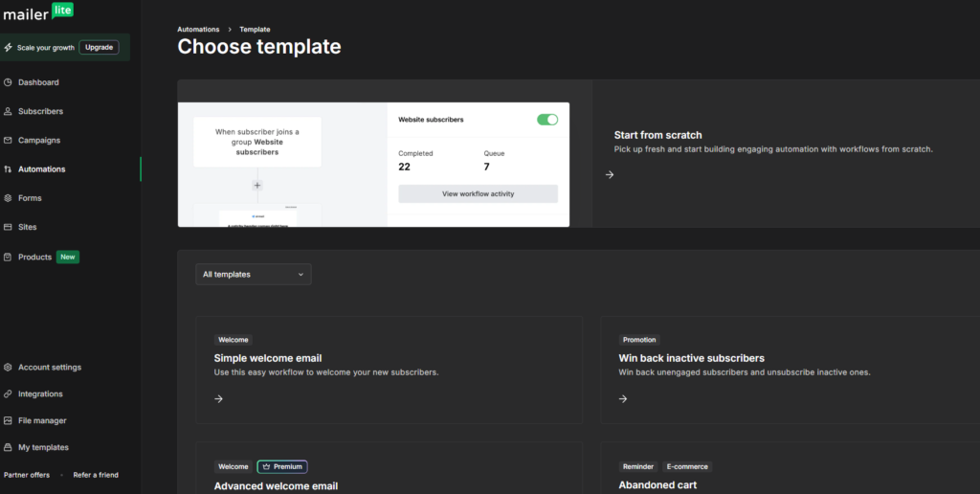
Task: Click the Subscribers person icon
Action: pyautogui.click(x=8, y=111)
